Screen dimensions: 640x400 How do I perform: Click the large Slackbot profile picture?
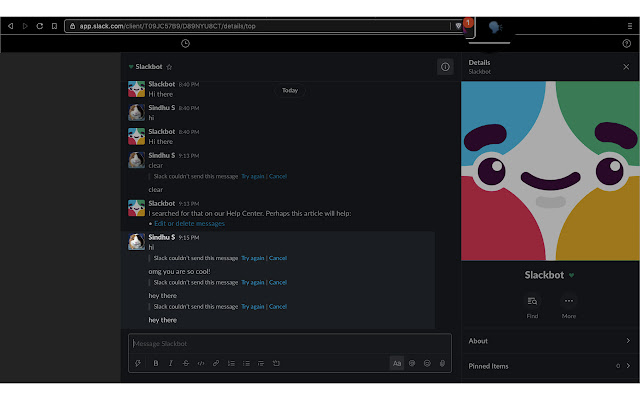[x=550, y=171]
